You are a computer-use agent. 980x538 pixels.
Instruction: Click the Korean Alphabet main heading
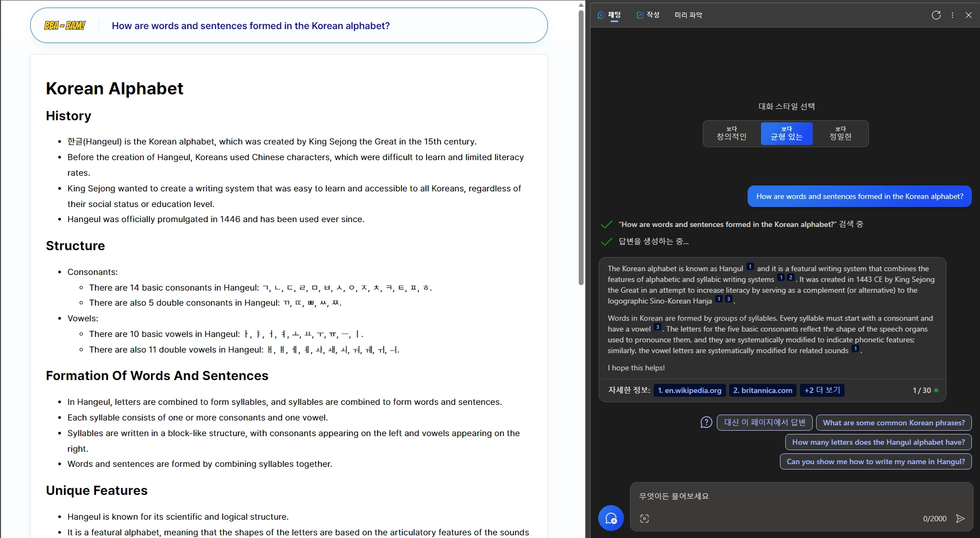click(114, 88)
